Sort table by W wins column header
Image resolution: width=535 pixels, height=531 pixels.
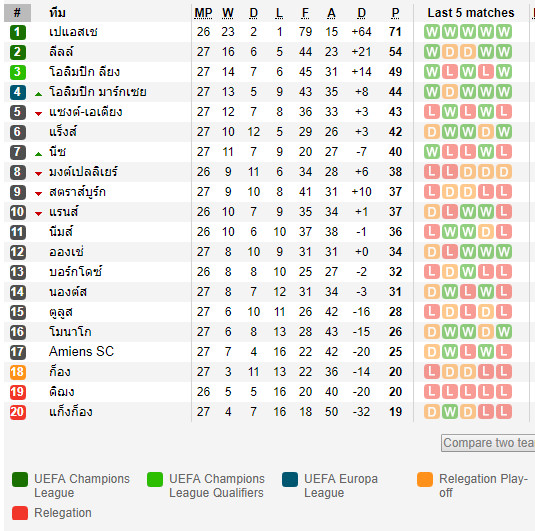[x=228, y=13]
